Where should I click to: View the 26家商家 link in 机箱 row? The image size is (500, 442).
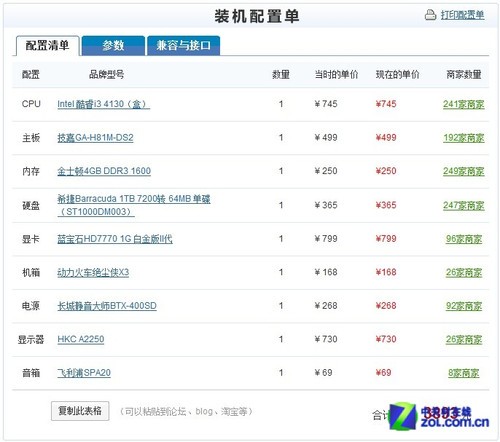464,273
